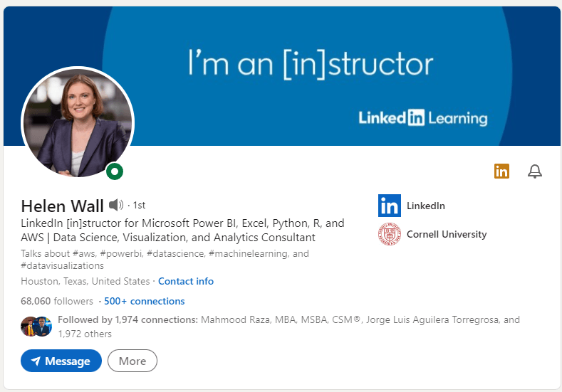Image resolution: width=562 pixels, height=392 pixels.
Task: Click the 68,060 followers count
Action: click(57, 301)
